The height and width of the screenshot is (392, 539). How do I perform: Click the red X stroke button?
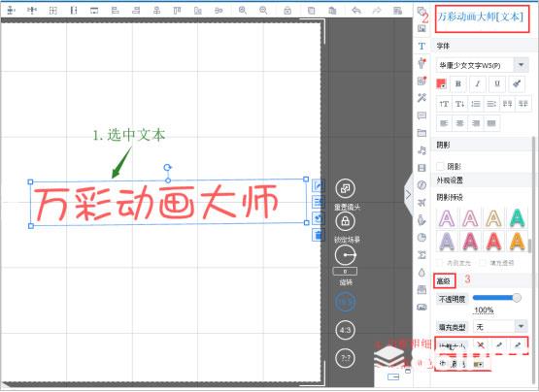481,344
